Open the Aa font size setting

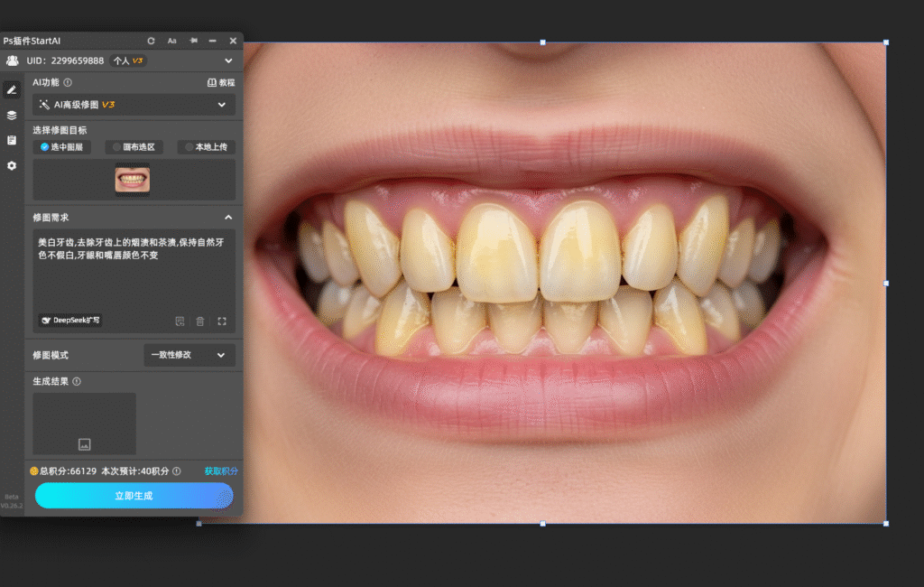click(172, 41)
